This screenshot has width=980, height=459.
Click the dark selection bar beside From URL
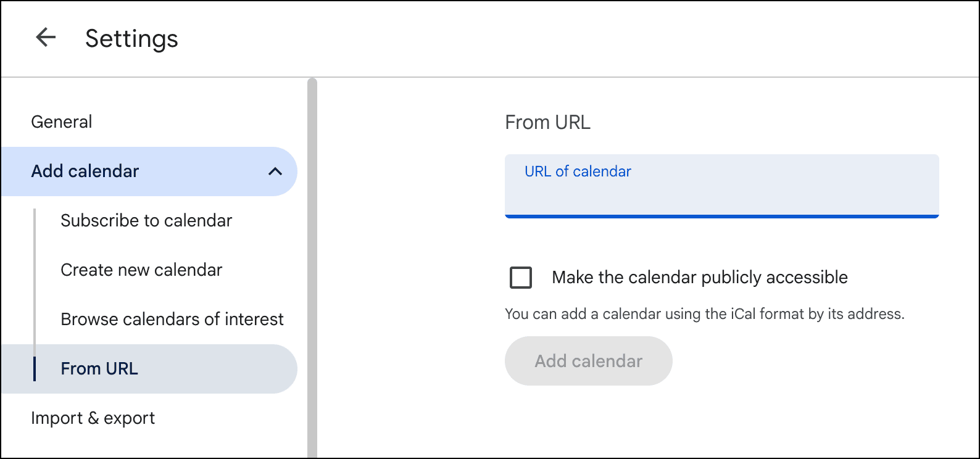click(x=35, y=369)
